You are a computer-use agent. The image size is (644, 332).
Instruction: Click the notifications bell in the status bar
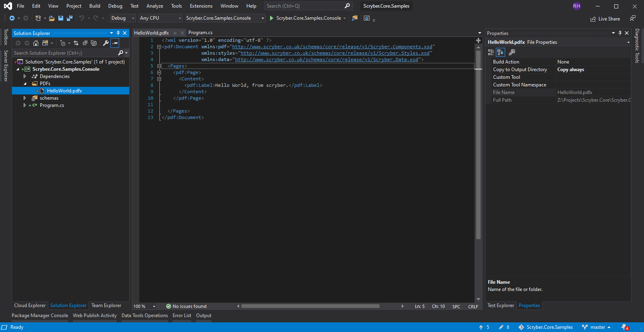tap(625, 327)
